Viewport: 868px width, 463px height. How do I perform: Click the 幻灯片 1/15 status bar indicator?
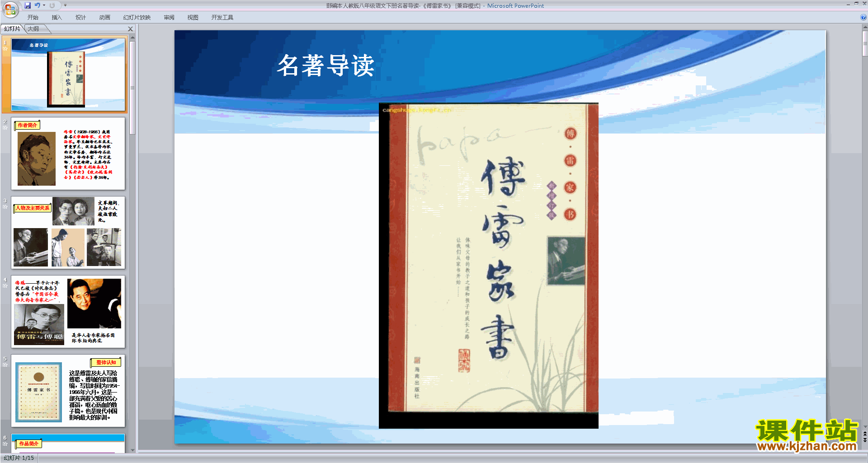point(19,458)
